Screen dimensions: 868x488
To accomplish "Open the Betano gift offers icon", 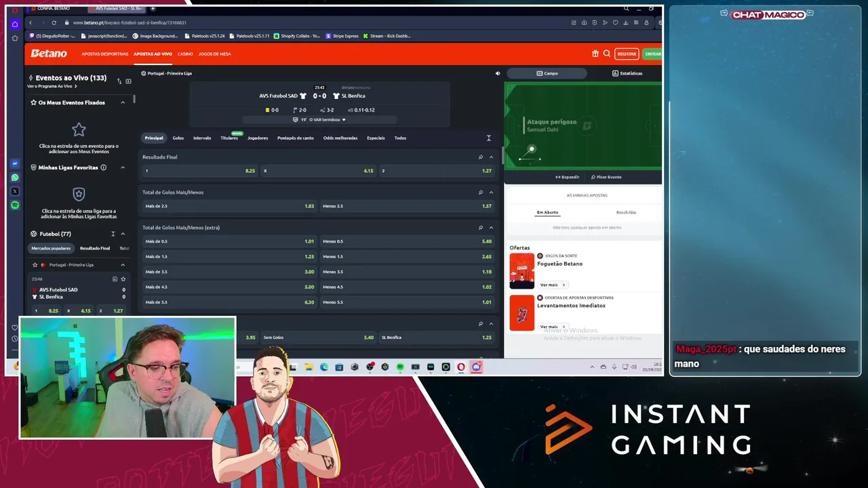I will tap(595, 54).
